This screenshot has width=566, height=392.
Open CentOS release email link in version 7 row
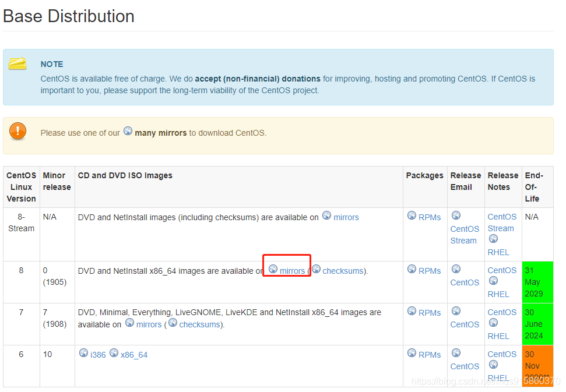pos(465,324)
